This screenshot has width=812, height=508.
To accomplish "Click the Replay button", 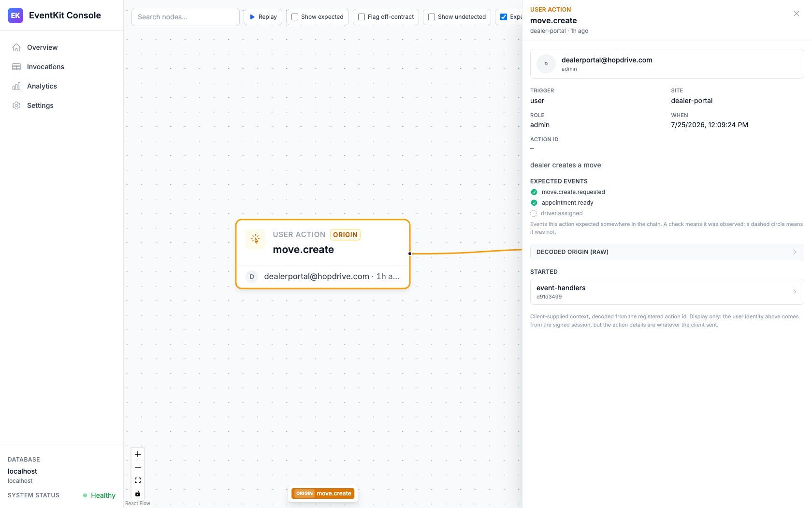I will pos(263,17).
